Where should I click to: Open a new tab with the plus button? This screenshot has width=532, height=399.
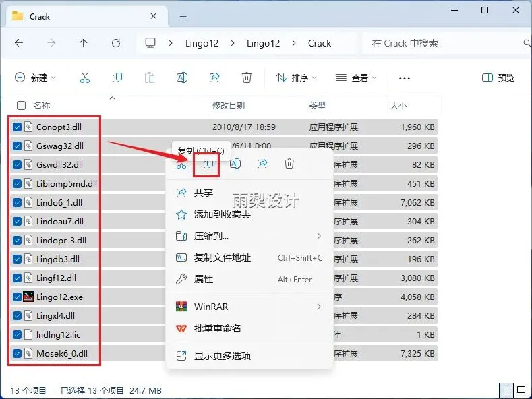[183, 16]
